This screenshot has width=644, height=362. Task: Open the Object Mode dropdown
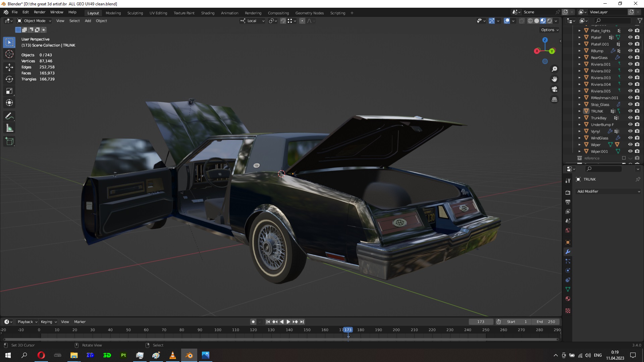[x=34, y=21]
